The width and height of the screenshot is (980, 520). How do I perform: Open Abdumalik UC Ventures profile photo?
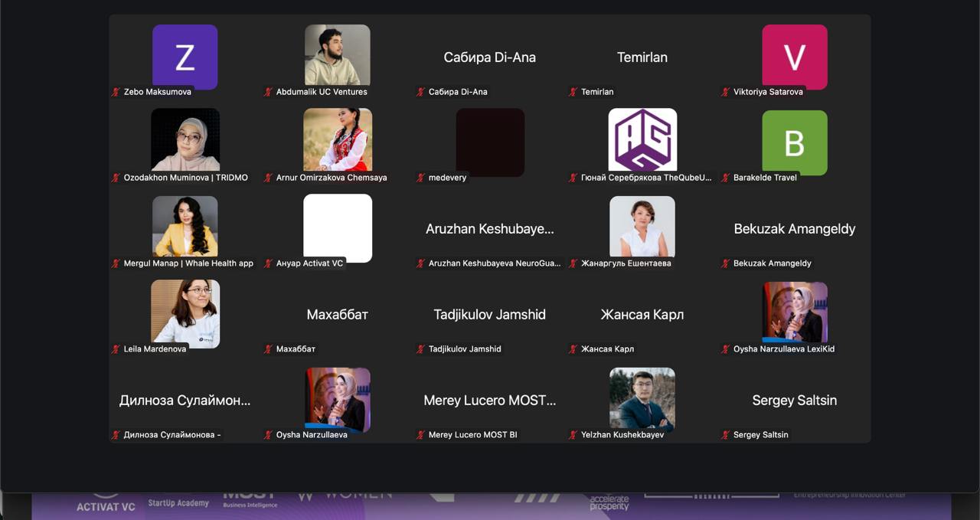(x=338, y=55)
